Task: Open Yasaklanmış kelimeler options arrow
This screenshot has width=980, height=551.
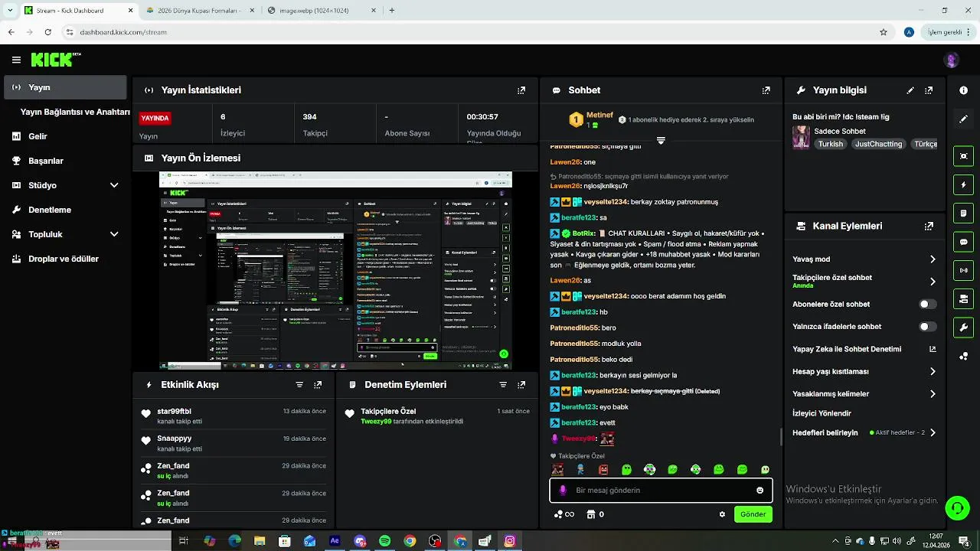Action: [933, 394]
